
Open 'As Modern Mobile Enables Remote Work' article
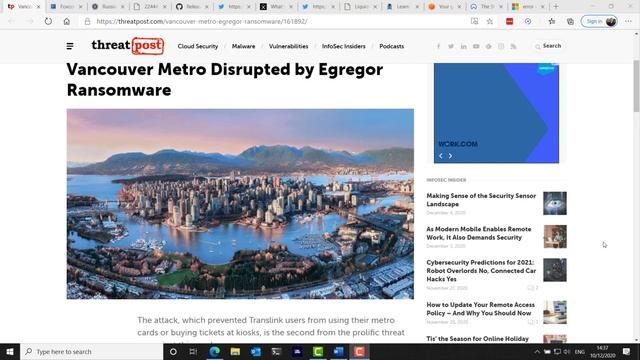[x=479, y=233]
